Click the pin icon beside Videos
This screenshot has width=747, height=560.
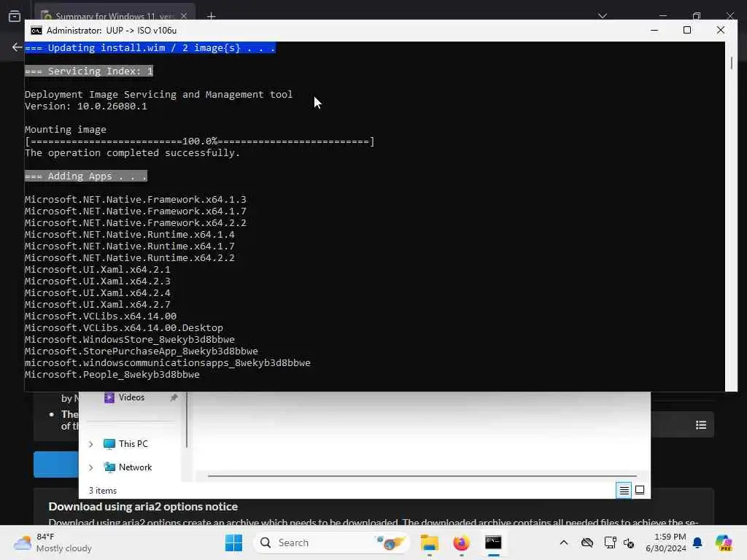click(174, 397)
